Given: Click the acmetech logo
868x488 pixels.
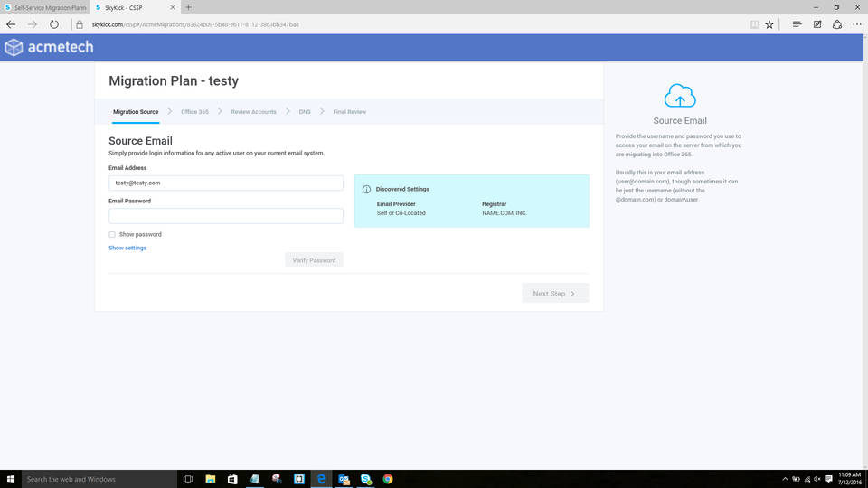Looking at the screenshot, I should pos(49,47).
